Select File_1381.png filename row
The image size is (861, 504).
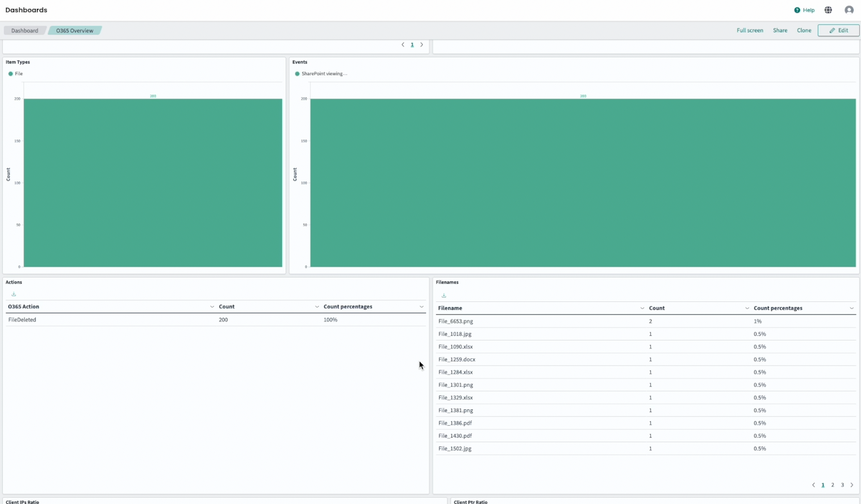coord(646,410)
